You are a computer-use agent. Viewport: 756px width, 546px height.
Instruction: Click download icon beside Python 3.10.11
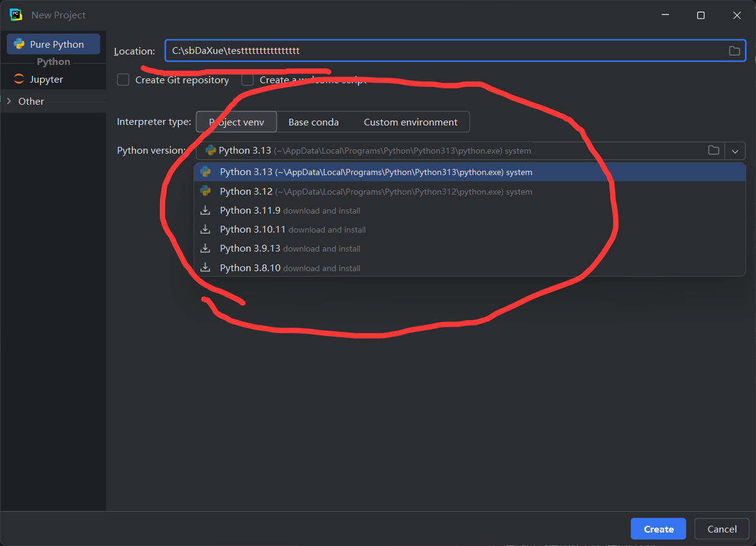coord(206,230)
